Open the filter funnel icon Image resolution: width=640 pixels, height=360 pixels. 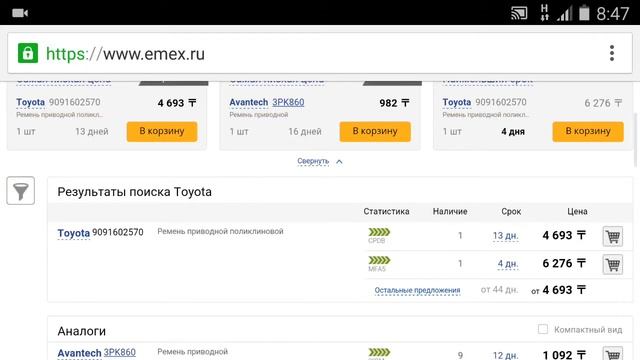coord(20,191)
